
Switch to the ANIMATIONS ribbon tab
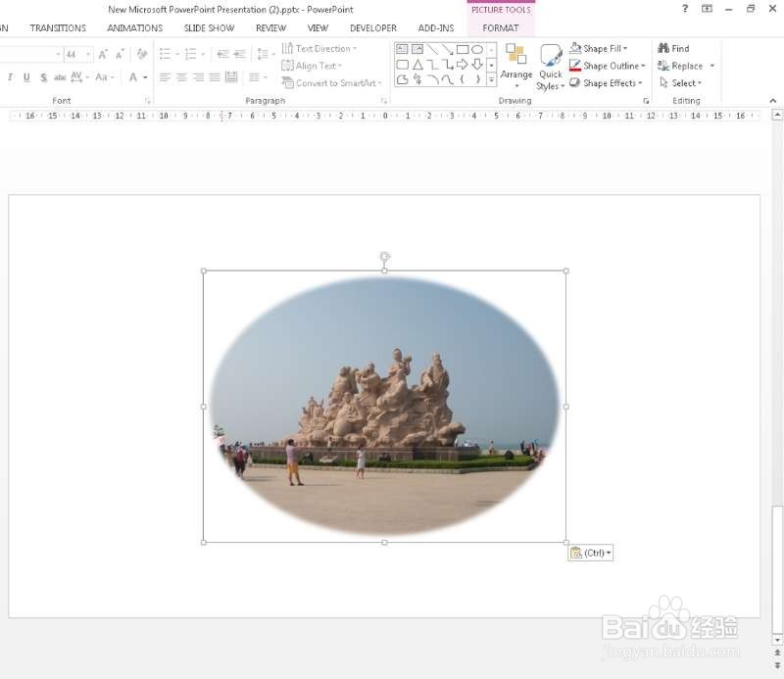134,27
